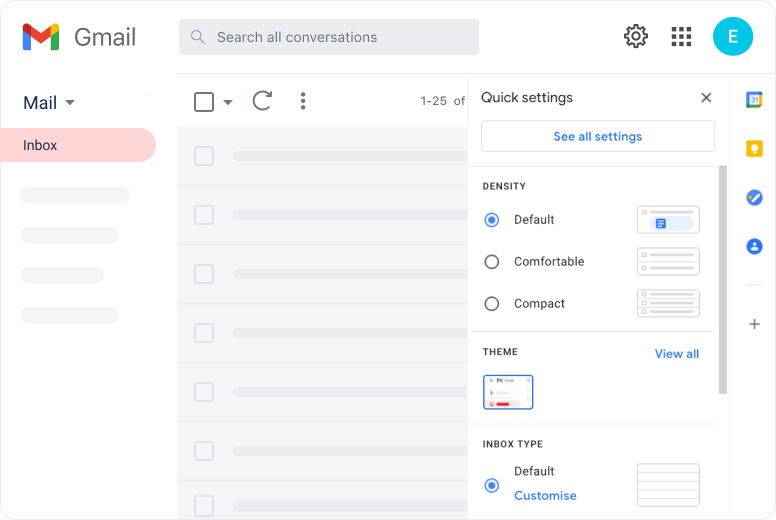
Task: Open Google Keep from side panel
Action: (x=754, y=148)
